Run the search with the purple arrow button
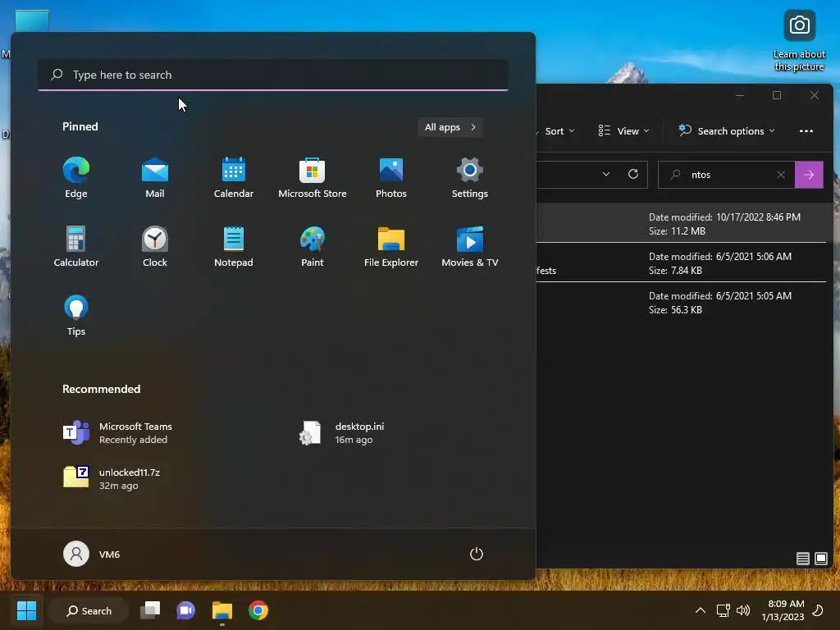This screenshot has height=630, width=840. pyautogui.click(x=809, y=175)
